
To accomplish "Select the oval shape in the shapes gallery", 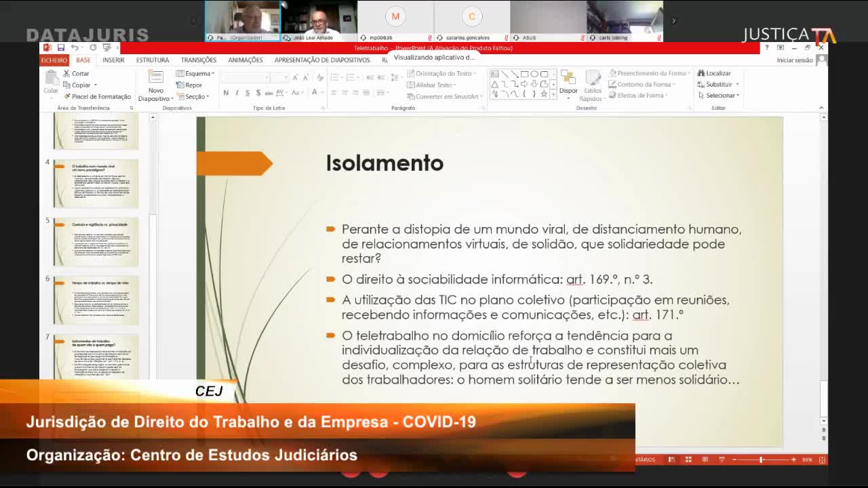I will click(x=534, y=73).
